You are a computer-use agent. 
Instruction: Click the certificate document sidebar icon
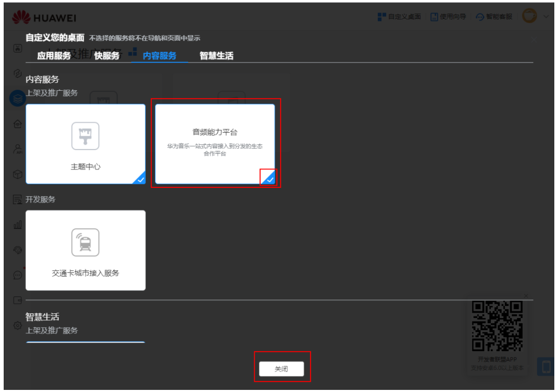[x=18, y=199]
